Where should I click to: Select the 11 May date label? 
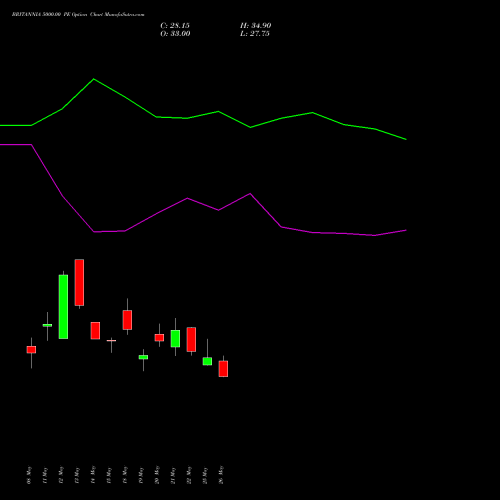pyautogui.click(x=45, y=475)
